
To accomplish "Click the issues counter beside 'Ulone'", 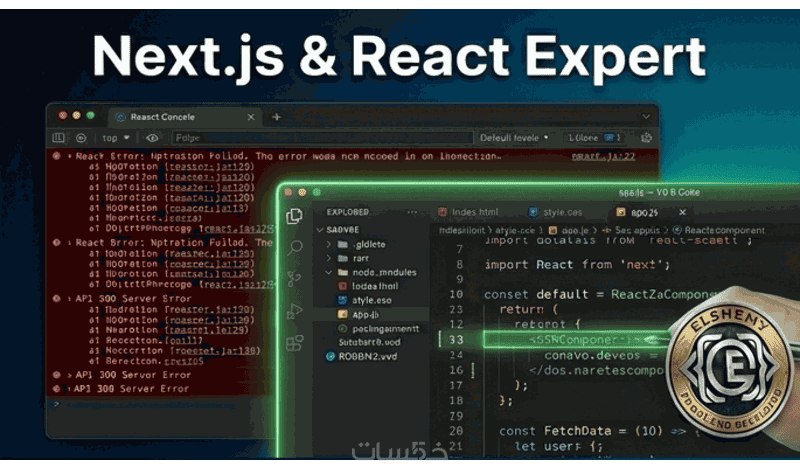I will click(x=611, y=138).
